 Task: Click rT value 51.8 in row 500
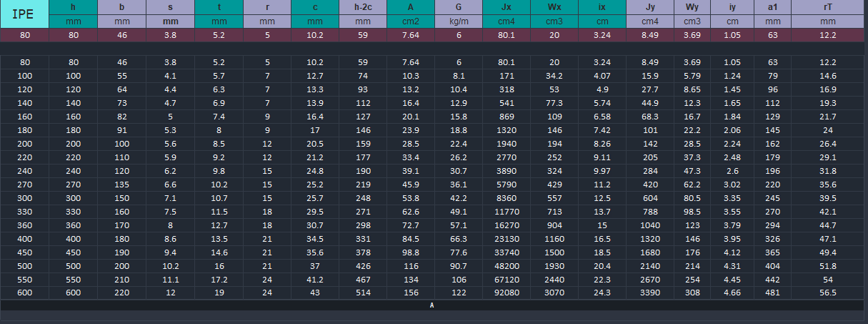(x=828, y=265)
